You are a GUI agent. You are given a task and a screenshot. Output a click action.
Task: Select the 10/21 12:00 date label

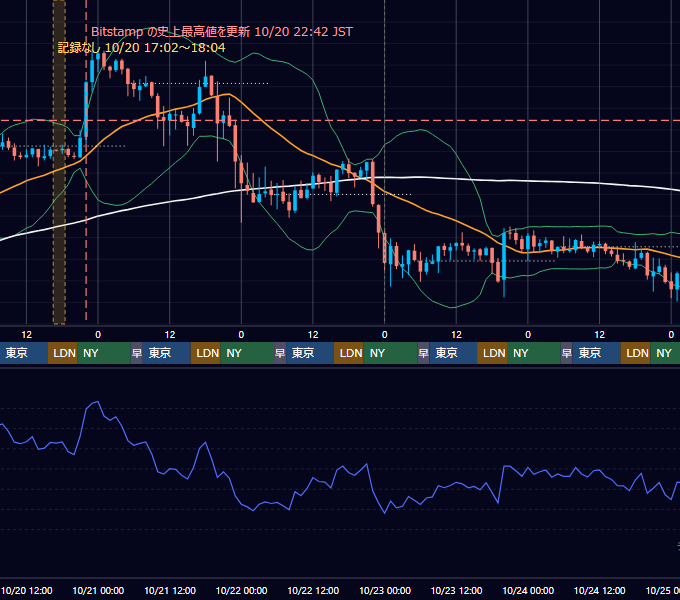tap(170, 590)
